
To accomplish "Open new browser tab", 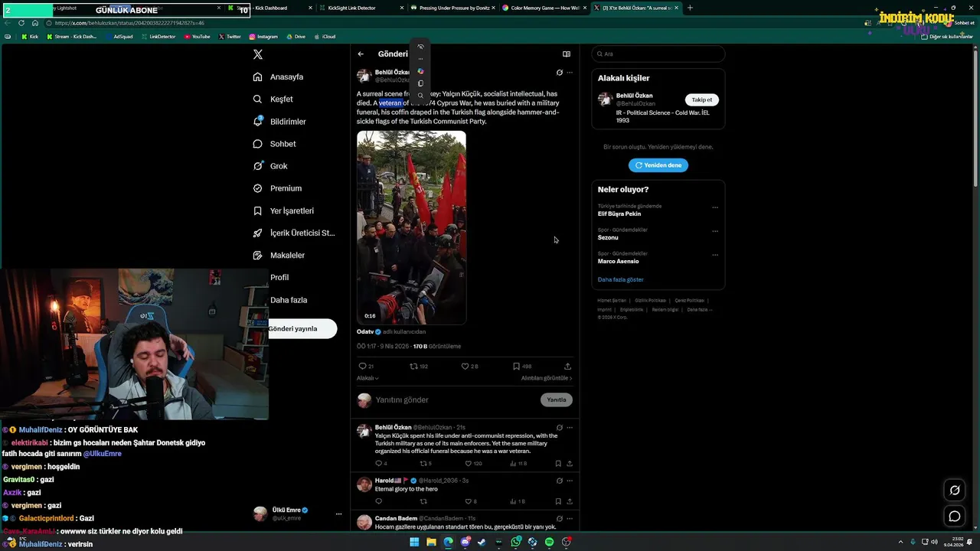I will coord(690,8).
